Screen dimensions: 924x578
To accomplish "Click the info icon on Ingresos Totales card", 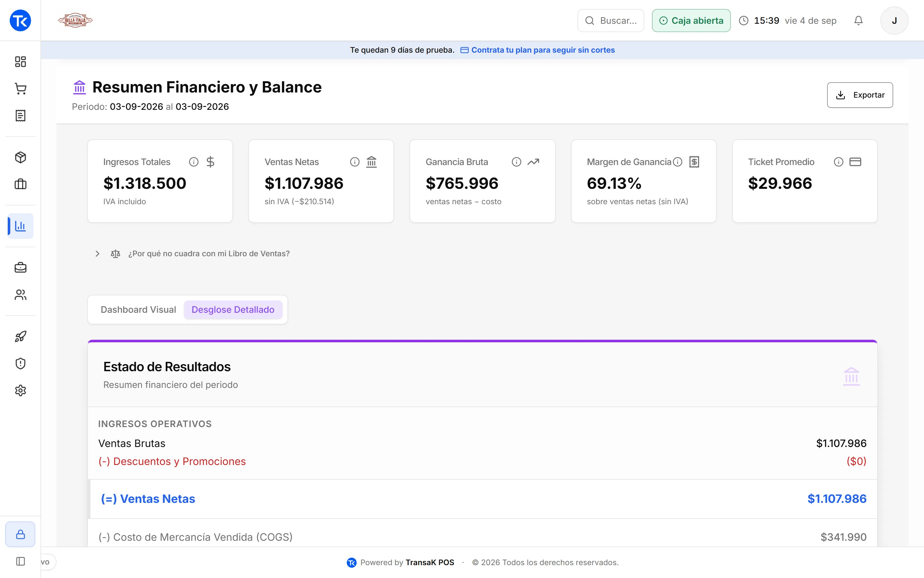I will pyautogui.click(x=193, y=162).
